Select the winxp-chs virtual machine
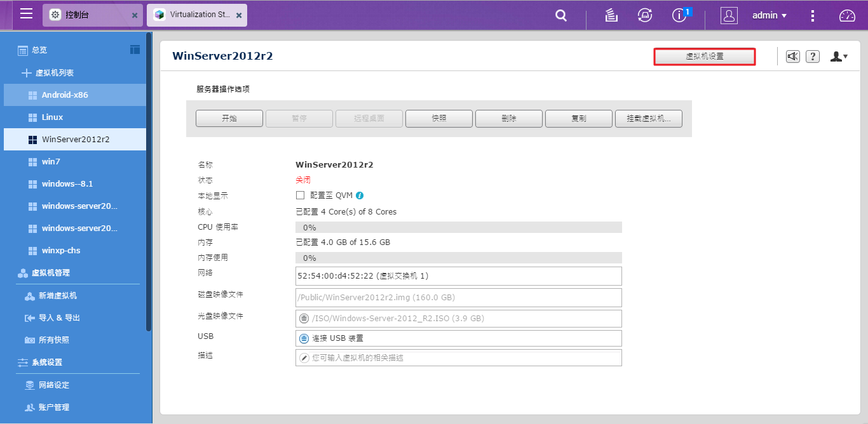The height and width of the screenshot is (424, 868). click(75, 251)
